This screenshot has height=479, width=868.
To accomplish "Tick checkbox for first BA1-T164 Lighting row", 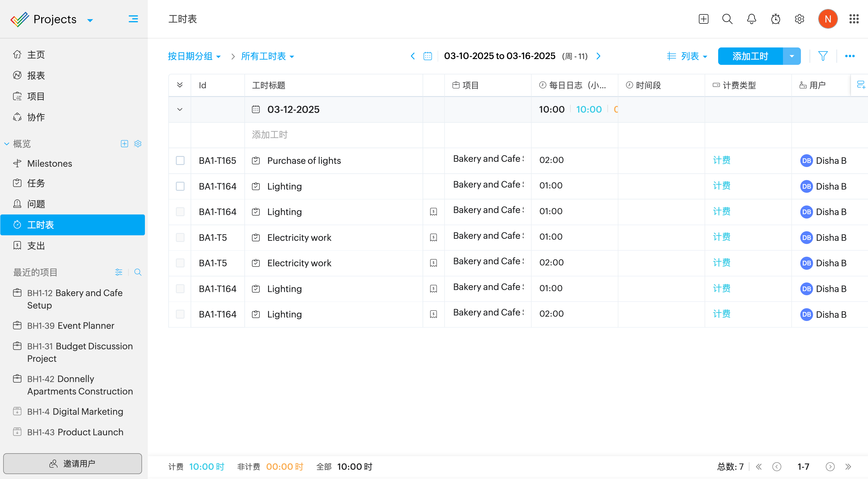I will tap(180, 186).
